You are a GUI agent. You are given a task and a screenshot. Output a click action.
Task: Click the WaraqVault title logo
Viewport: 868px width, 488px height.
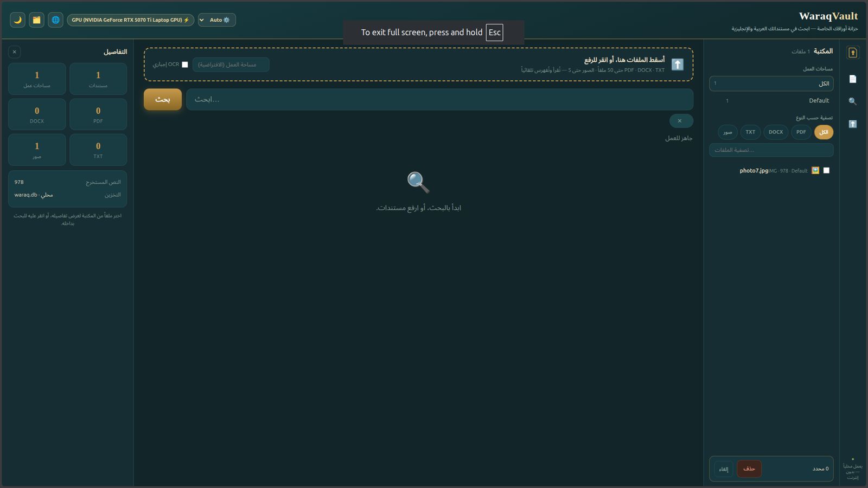(828, 16)
